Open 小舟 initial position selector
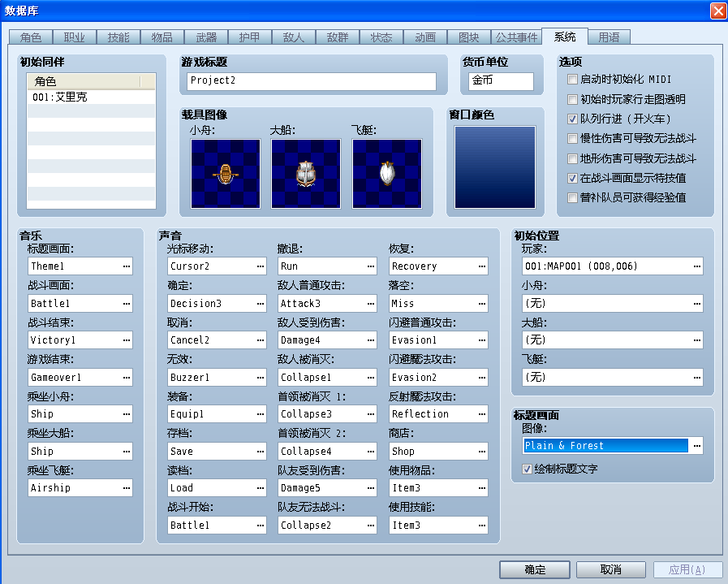This screenshot has width=728, height=584. pos(697,304)
